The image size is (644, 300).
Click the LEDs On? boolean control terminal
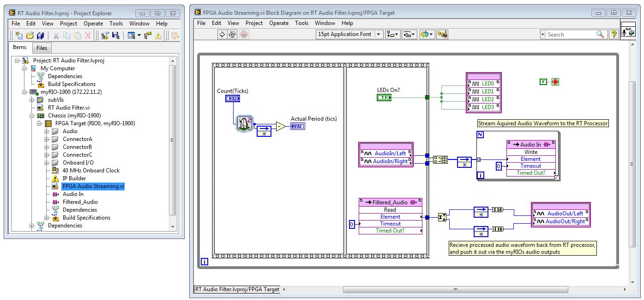click(x=384, y=98)
